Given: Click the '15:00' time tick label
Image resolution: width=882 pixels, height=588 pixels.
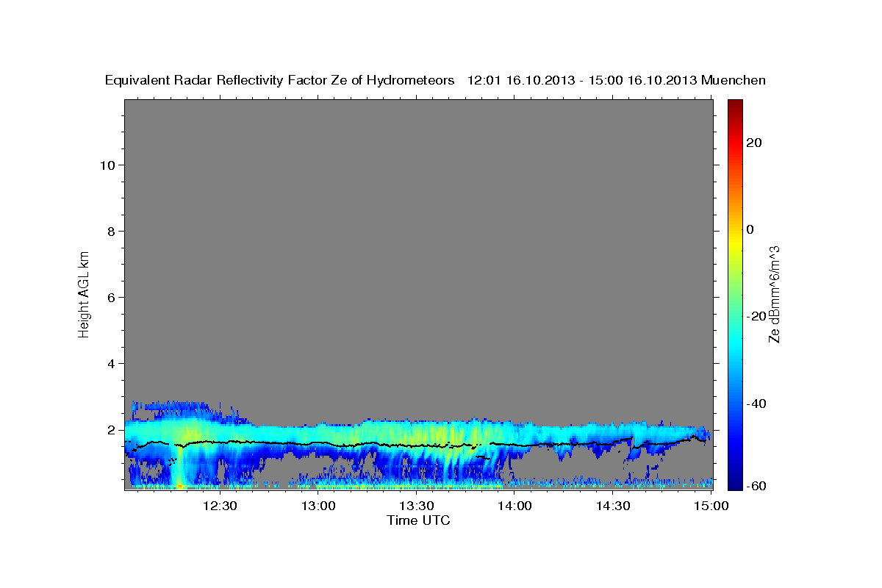Looking at the screenshot, I should (711, 506).
